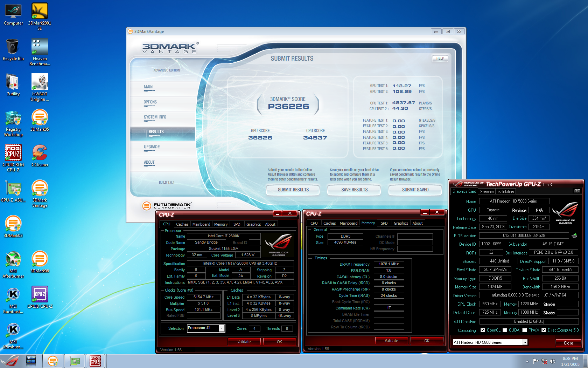Click the BIOS save chip icon in GPU-Z
The image size is (588, 368).
(574, 236)
